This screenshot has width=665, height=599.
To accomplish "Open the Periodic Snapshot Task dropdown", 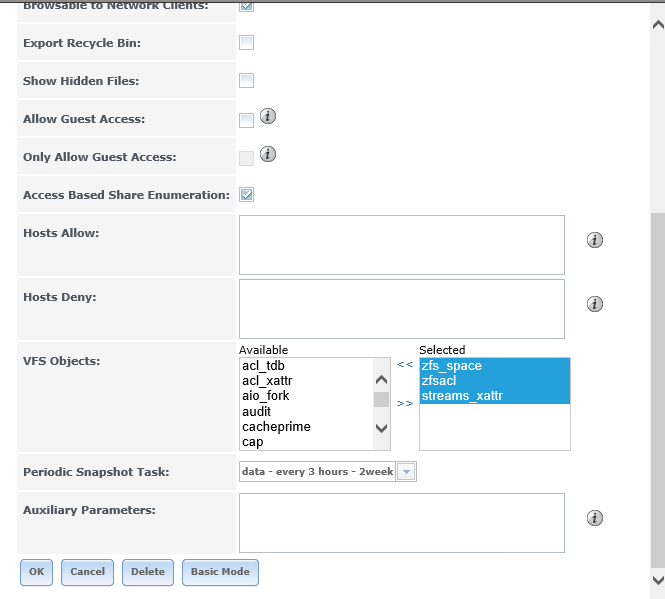I will [x=406, y=472].
